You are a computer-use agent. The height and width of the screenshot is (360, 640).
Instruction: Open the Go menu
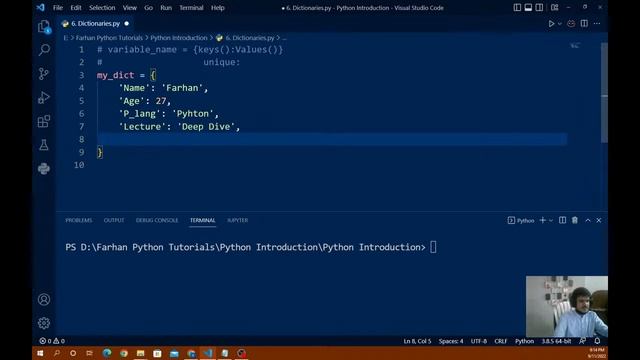(149, 8)
